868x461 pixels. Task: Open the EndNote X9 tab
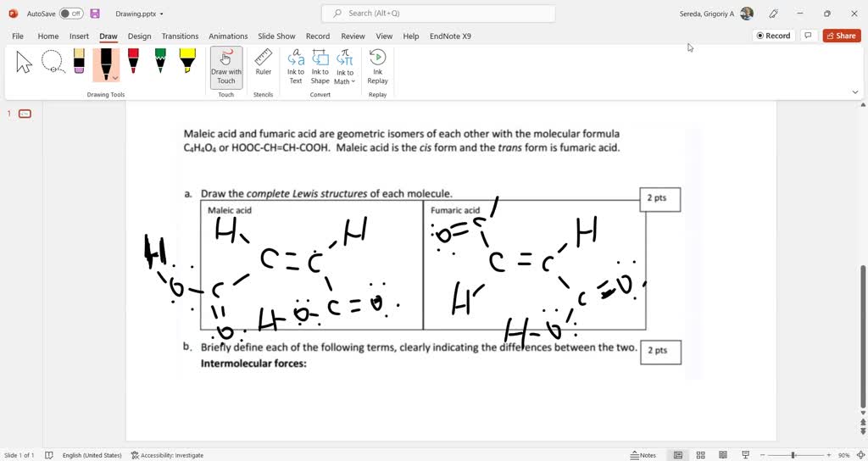pos(450,36)
